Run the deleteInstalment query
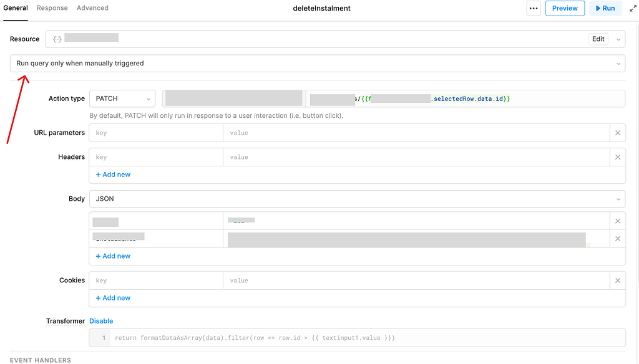 [x=605, y=8]
